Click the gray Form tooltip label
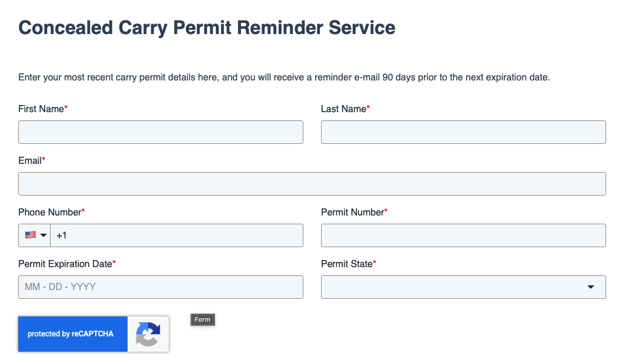Image resolution: width=622 pixels, height=364 pixels. click(203, 319)
